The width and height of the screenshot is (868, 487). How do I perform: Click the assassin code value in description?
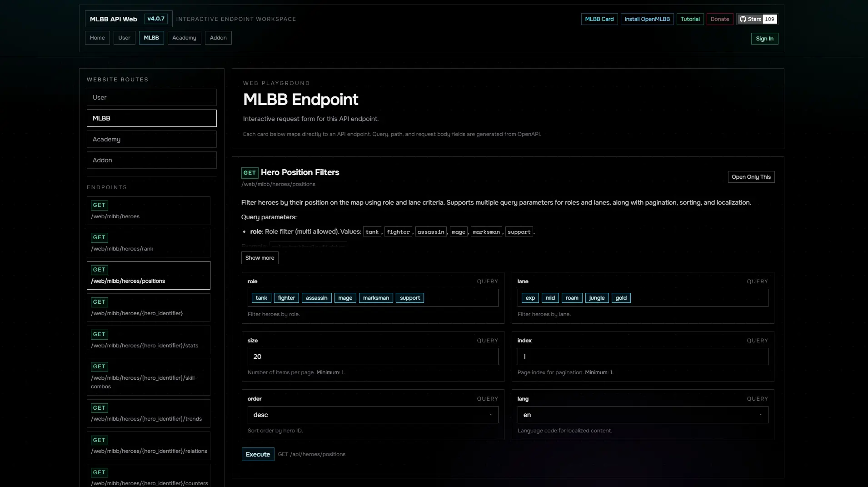[431, 232]
